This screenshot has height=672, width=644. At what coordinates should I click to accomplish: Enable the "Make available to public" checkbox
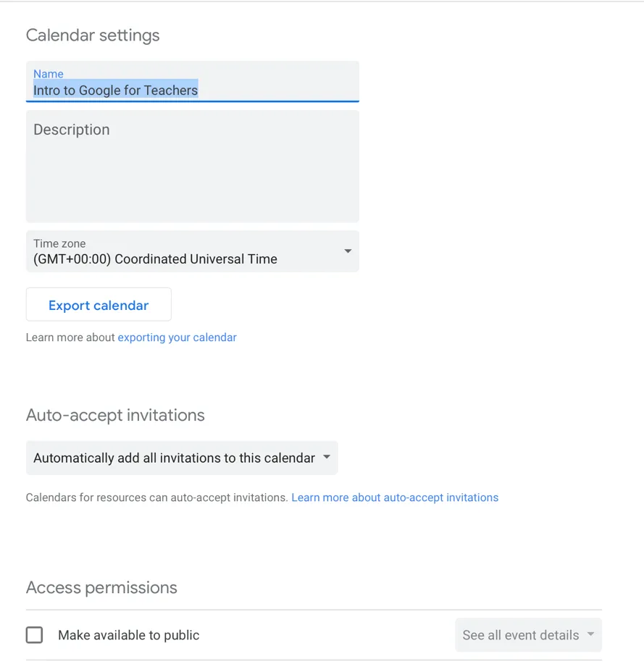(x=34, y=635)
